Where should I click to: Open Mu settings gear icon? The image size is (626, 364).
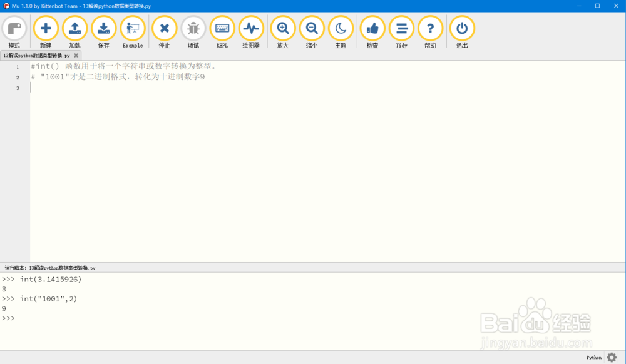click(x=612, y=357)
